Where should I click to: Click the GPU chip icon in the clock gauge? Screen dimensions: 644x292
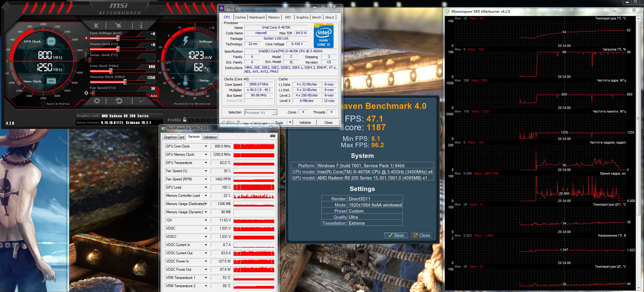[x=51, y=41]
